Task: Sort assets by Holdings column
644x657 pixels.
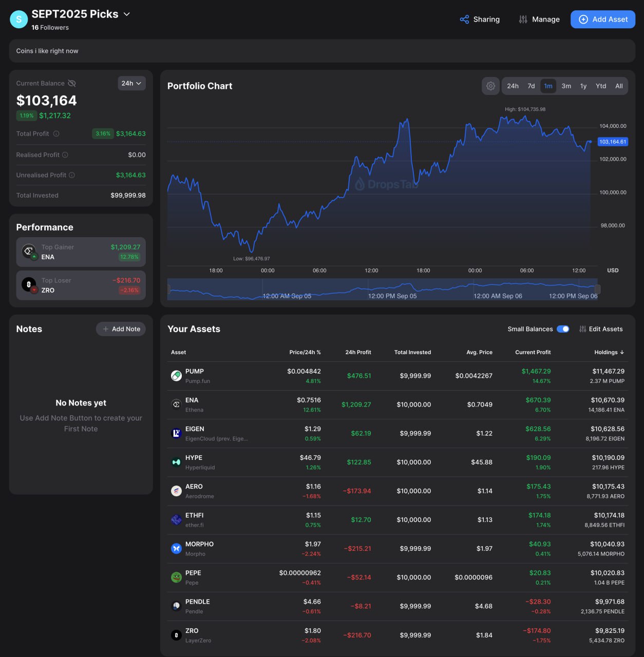Action: pyautogui.click(x=609, y=352)
